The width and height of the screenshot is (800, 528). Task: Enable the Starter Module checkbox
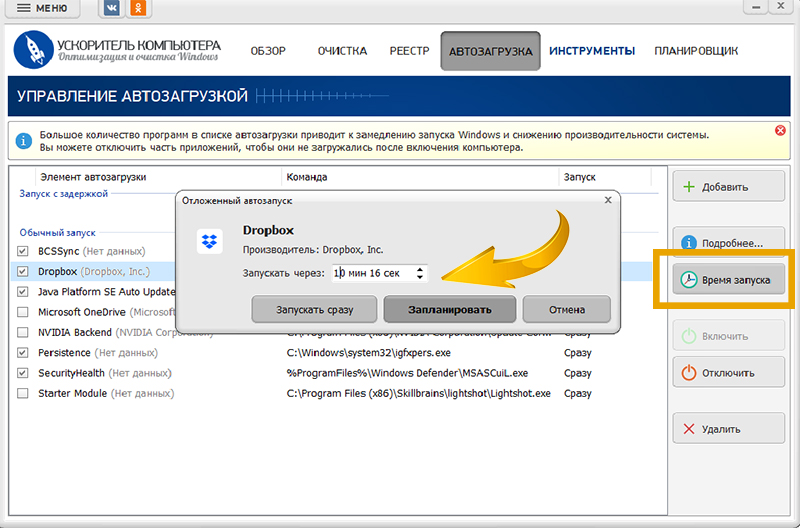pyautogui.click(x=22, y=393)
